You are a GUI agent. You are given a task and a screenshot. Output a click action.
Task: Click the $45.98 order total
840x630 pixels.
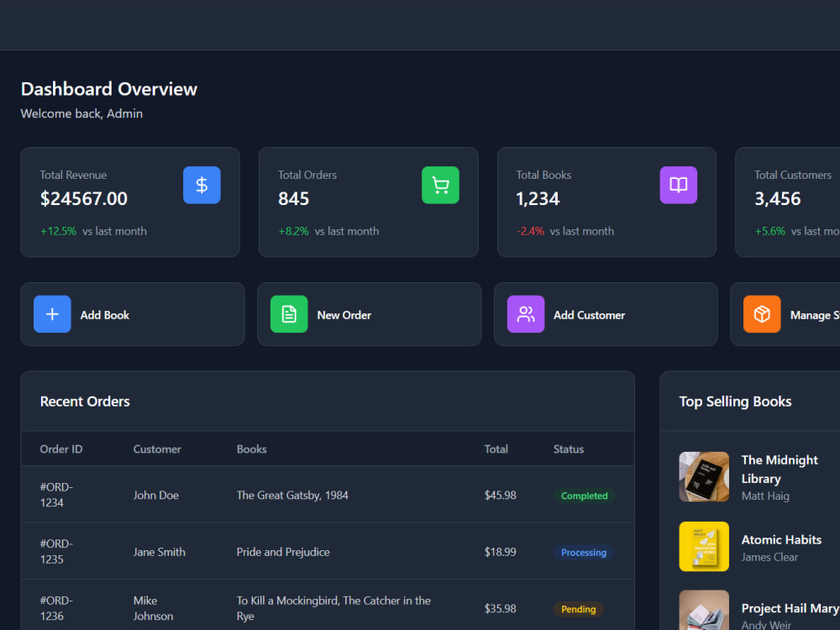501,495
